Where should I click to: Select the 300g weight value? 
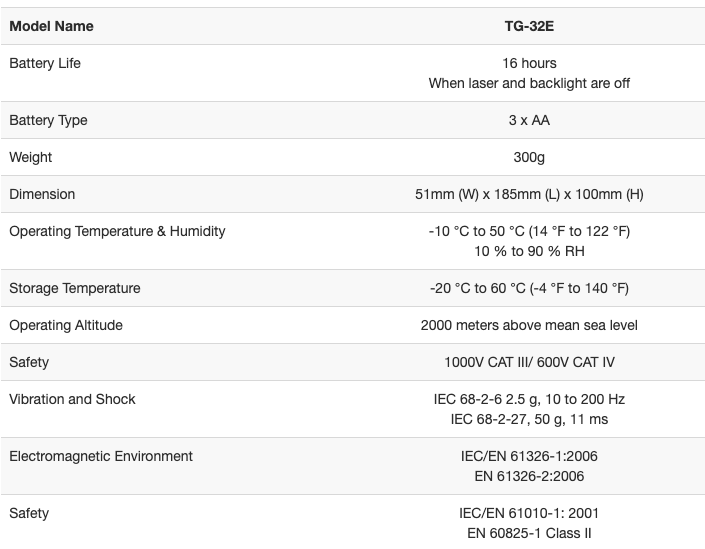(529, 157)
